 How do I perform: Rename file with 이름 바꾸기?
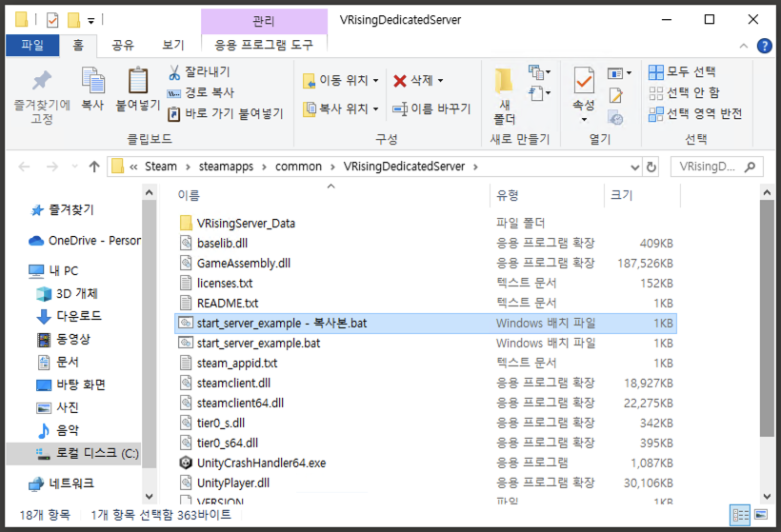click(431, 108)
